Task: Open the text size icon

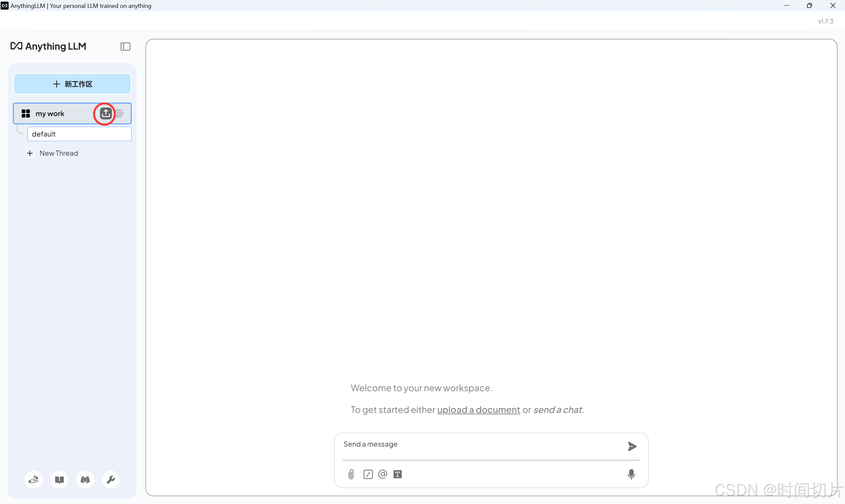Action: tap(397, 474)
